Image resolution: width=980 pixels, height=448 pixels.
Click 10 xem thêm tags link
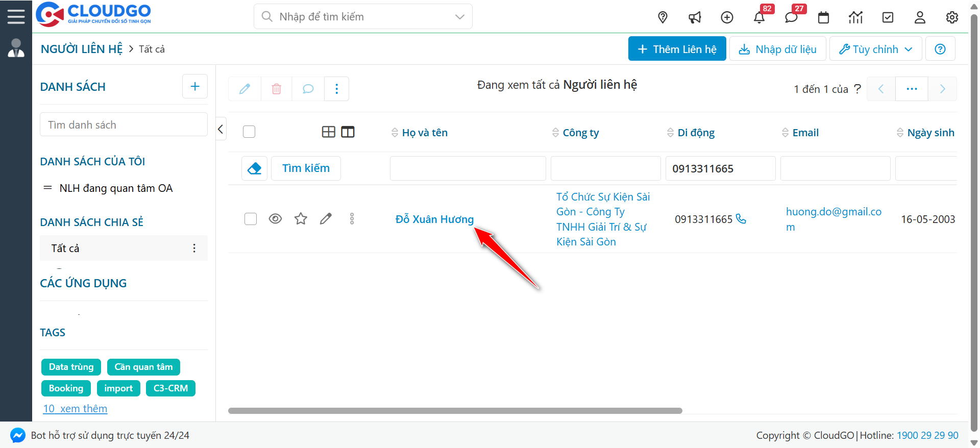[x=75, y=409]
